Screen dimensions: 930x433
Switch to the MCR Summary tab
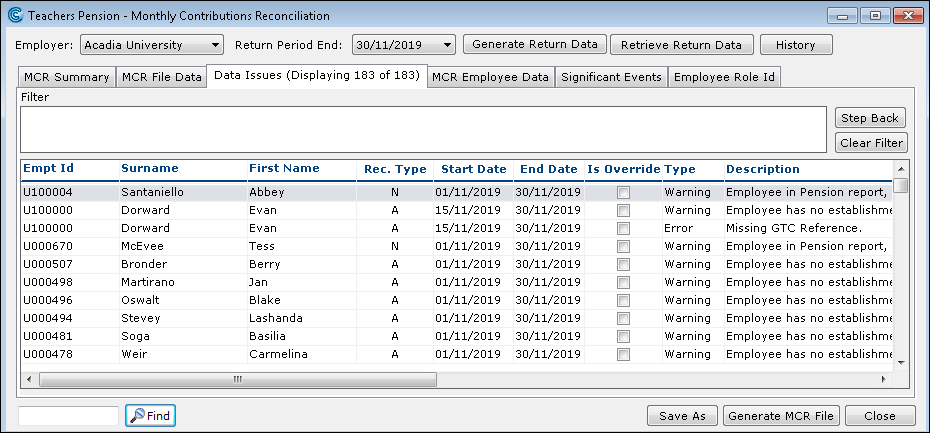[66, 77]
